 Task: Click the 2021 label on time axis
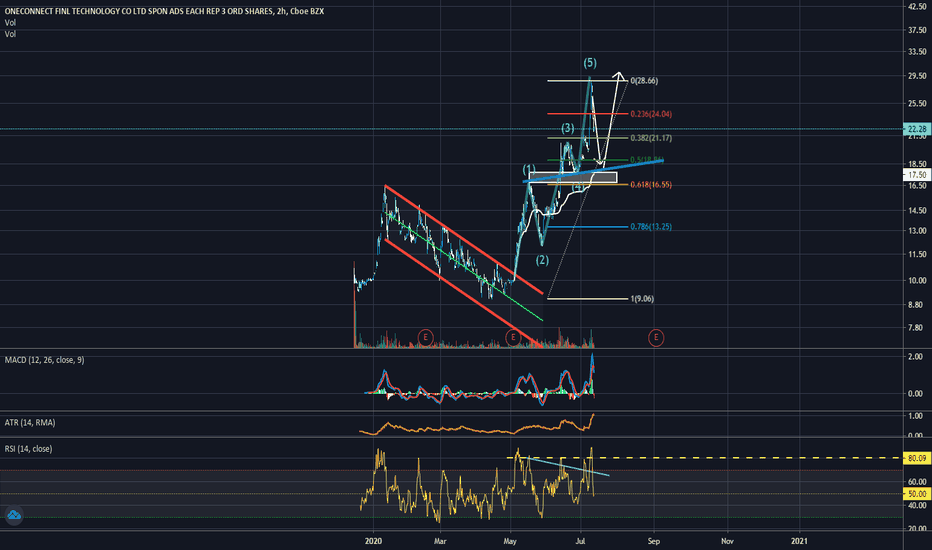799,541
